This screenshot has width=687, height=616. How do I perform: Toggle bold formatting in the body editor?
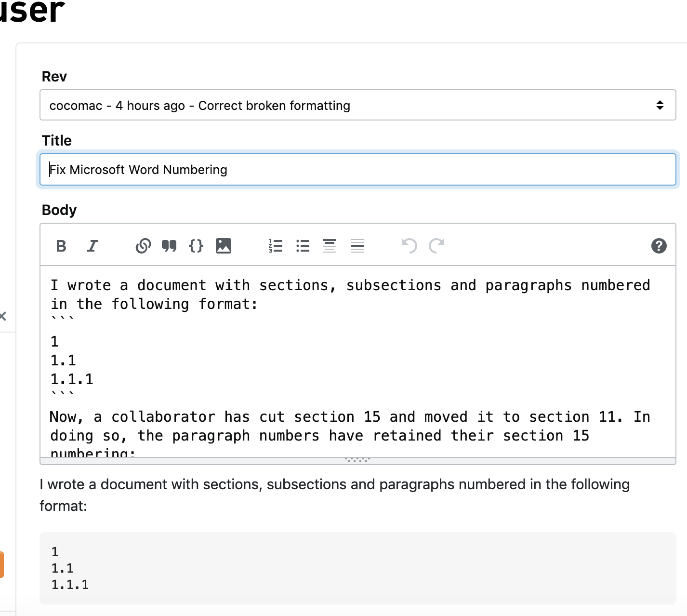[x=61, y=246]
